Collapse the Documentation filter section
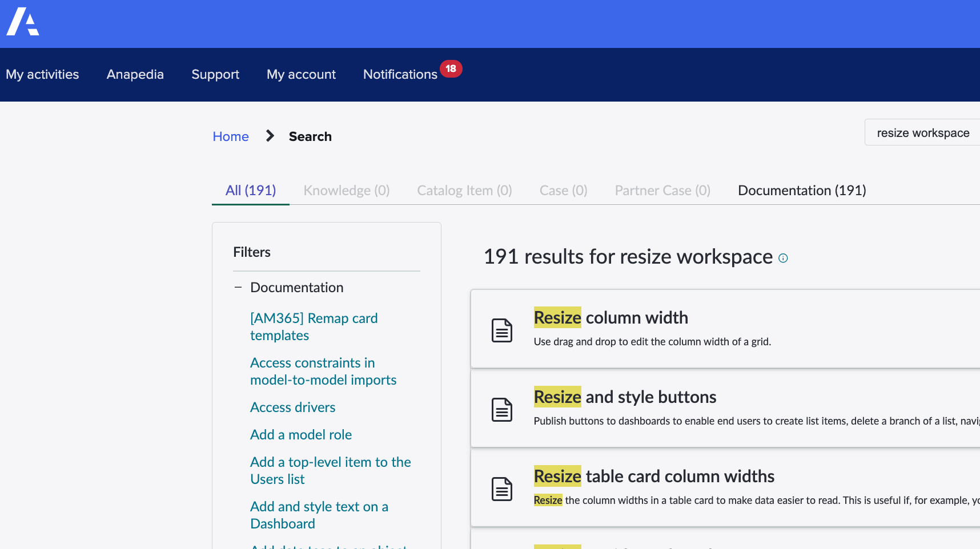 click(x=238, y=287)
